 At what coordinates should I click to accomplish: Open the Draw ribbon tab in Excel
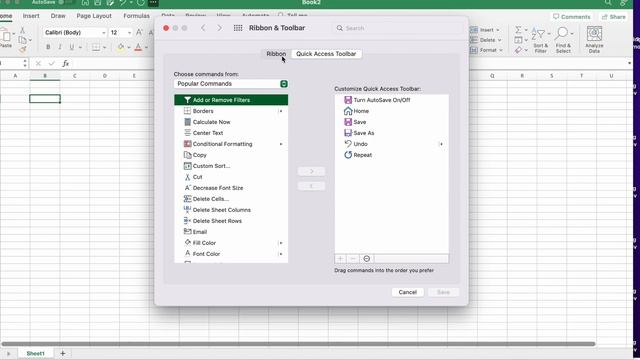click(58, 16)
